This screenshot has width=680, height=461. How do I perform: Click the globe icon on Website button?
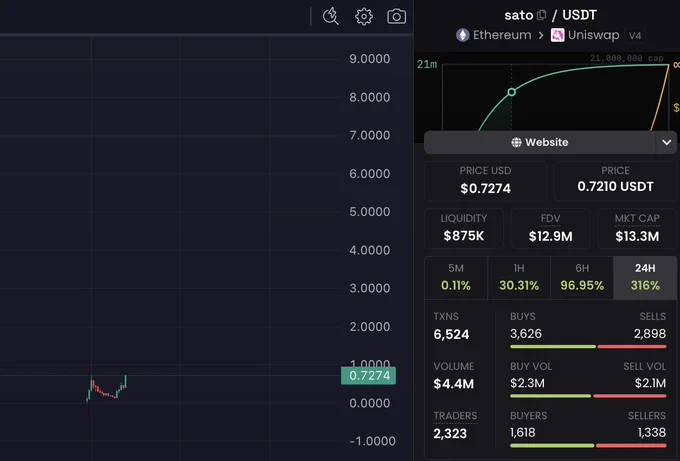[x=516, y=142]
